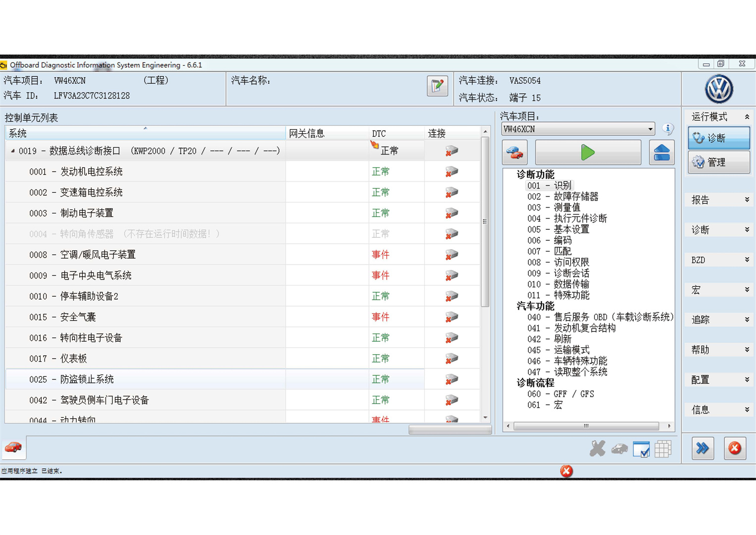This screenshot has height=535, width=756.
Task: Click the grid table icon in bottom toolbar
Action: pyautogui.click(x=663, y=449)
